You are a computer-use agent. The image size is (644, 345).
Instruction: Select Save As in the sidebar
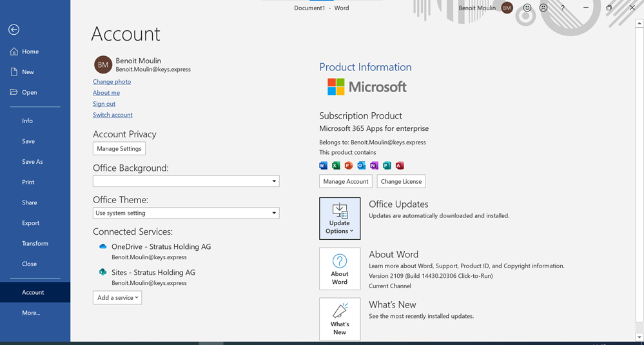(32, 162)
